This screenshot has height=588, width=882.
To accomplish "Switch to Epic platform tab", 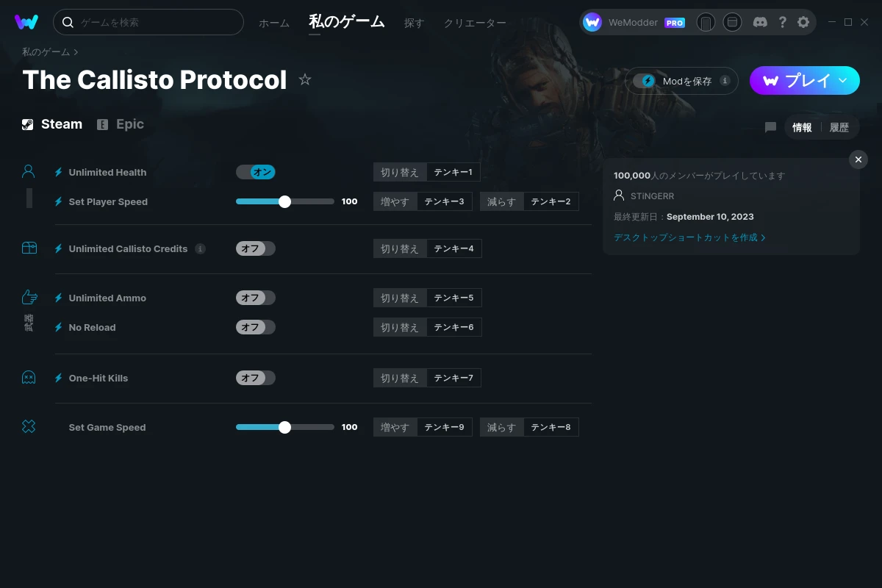I will (x=121, y=124).
